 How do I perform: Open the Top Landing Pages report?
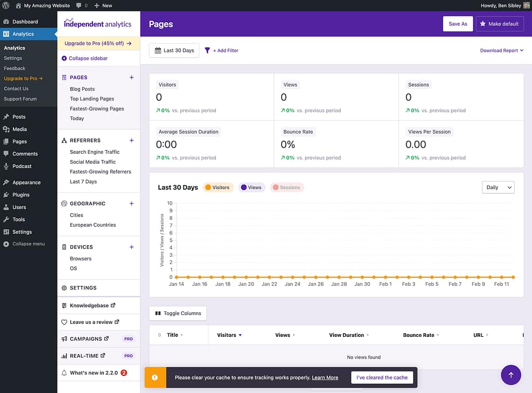click(92, 99)
